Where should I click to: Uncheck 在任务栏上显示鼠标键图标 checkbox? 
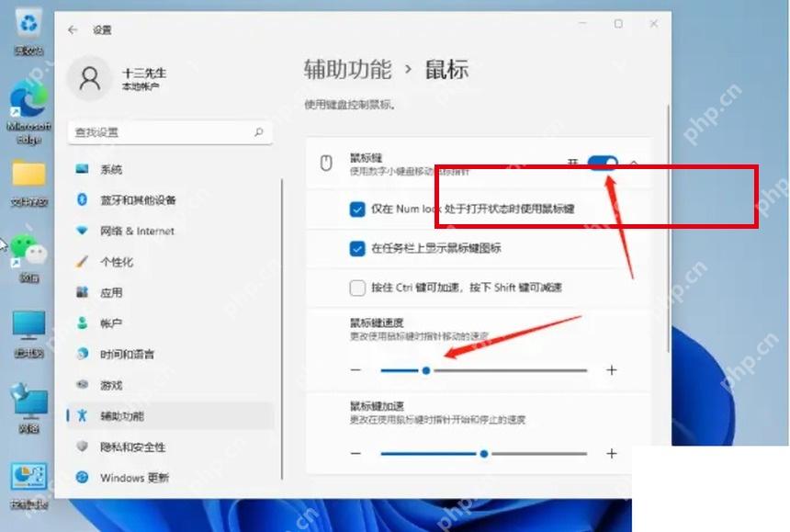[x=357, y=248]
